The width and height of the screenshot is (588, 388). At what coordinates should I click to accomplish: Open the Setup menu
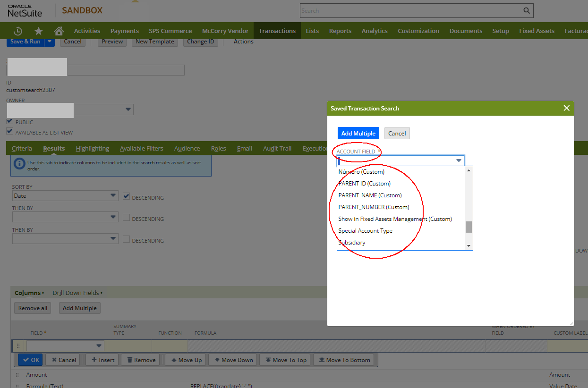coord(501,31)
